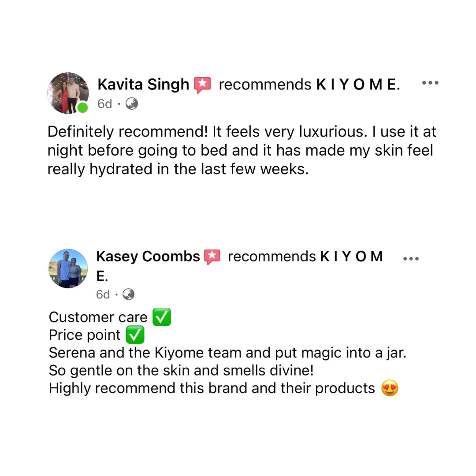Screen dimensions: 476x476
Task: Click 'Highly recommend this brand' text line
Action: tap(212, 388)
